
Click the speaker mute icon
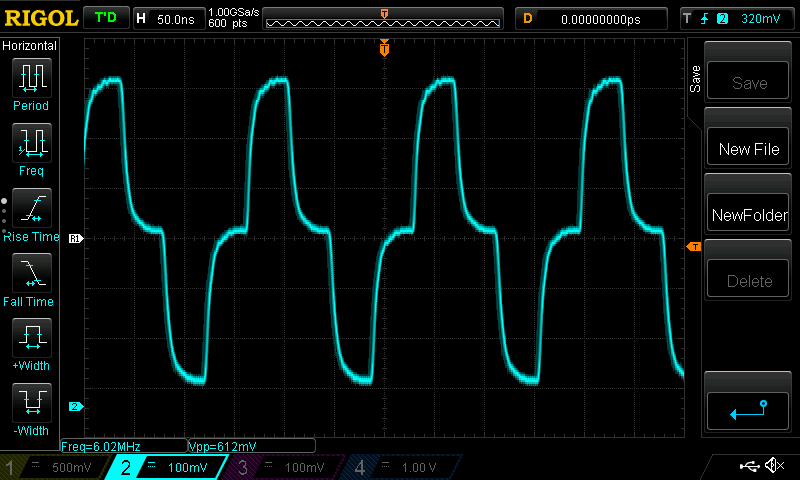[x=773, y=466]
